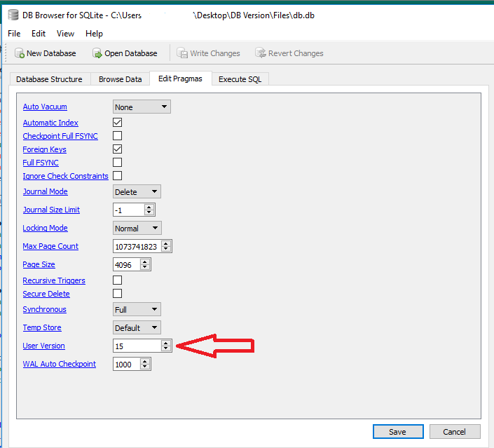Open the Auto Vacuum help link
Viewport: 494px width, 448px height.
45,107
